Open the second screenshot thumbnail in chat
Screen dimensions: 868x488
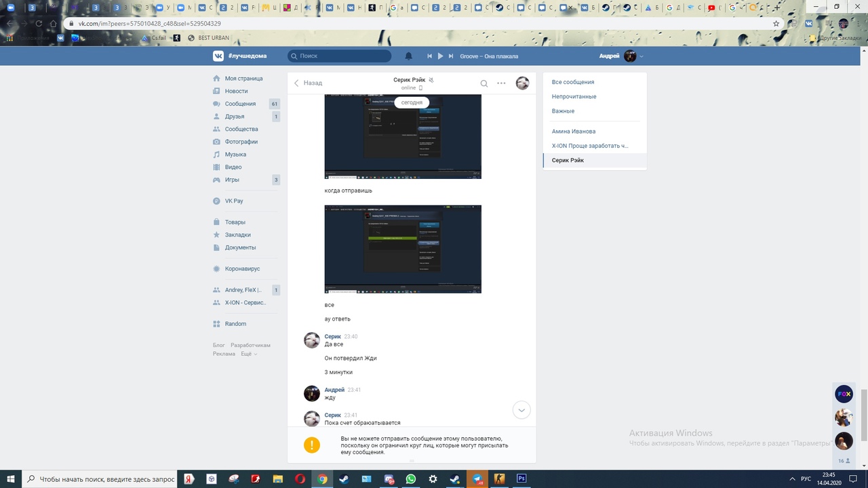tap(403, 249)
